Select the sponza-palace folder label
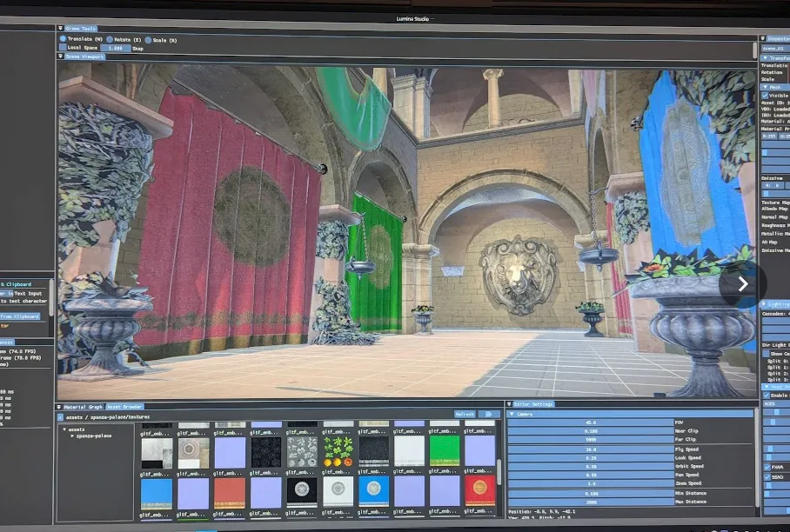This screenshot has width=790, height=532. pos(94,436)
